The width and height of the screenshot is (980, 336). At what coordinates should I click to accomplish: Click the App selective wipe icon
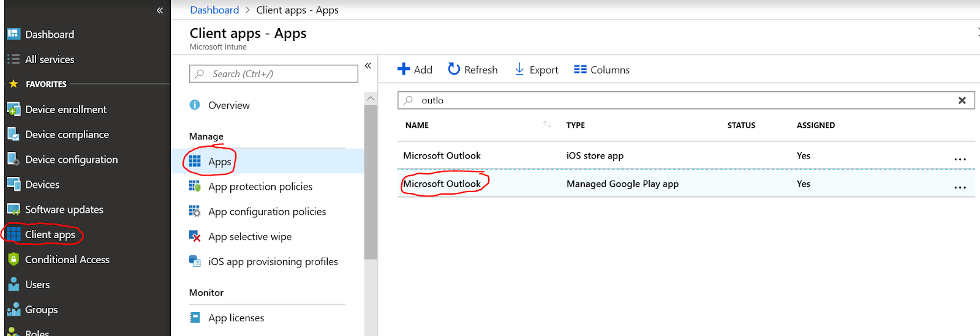click(x=195, y=236)
